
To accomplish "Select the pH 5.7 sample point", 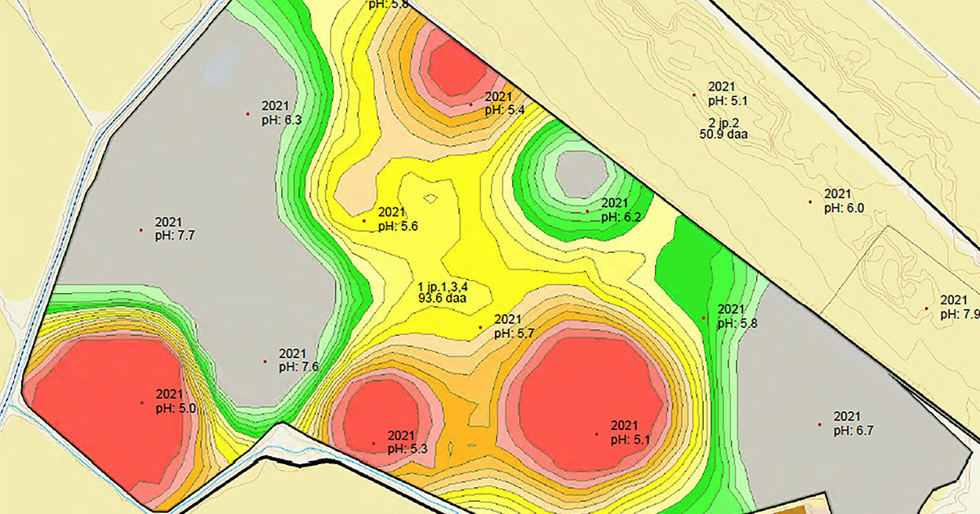I will [x=480, y=327].
